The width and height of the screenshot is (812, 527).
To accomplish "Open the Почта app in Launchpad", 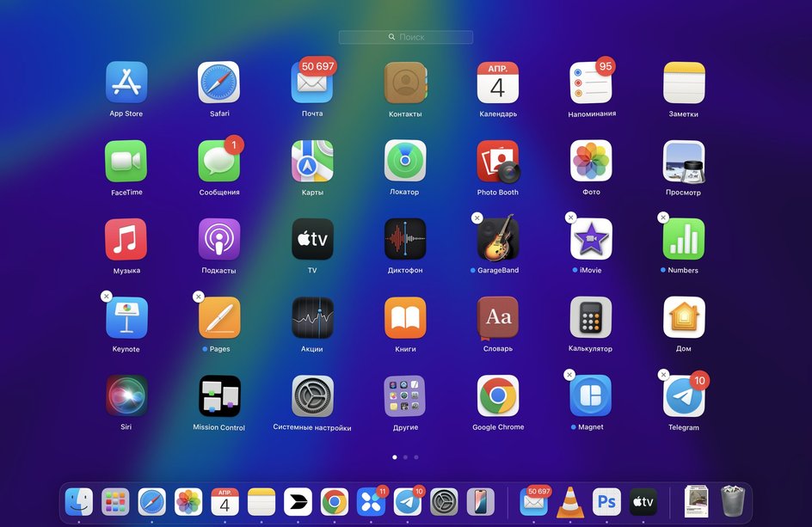I will (x=312, y=83).
